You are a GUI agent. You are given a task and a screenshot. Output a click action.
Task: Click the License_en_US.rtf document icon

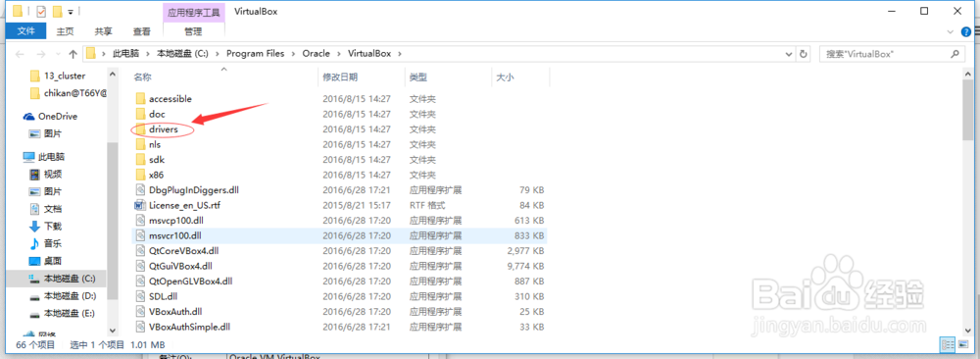(140, 205)
